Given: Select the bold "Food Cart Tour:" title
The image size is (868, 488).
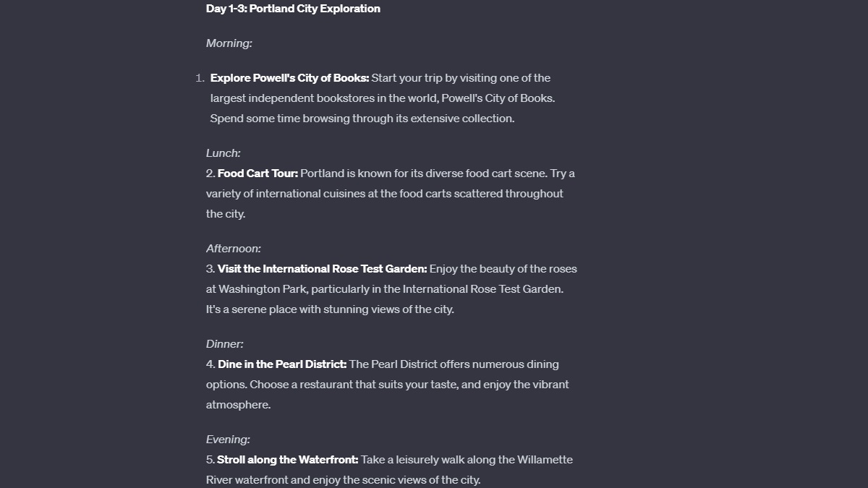Looking at the screenshot, I should 258,174.
